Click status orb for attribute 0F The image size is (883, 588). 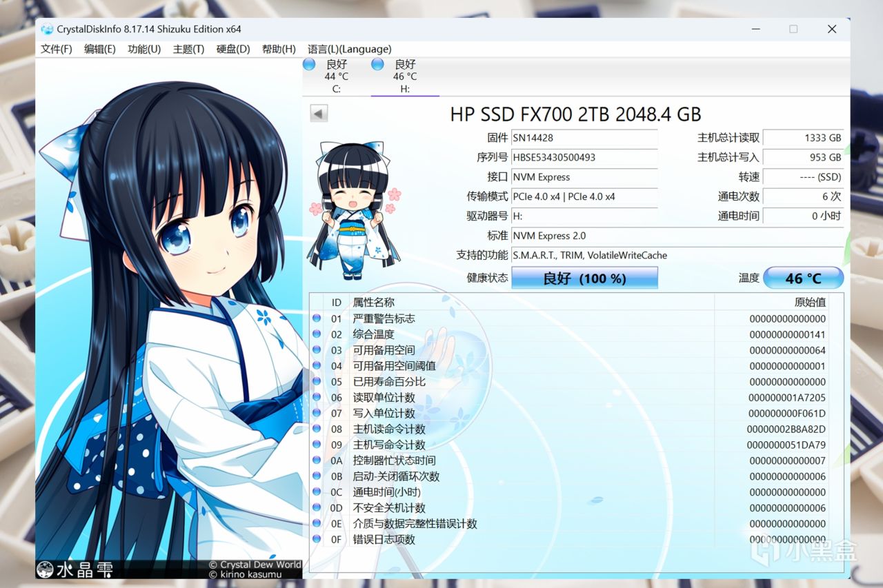tap(317, 538)
